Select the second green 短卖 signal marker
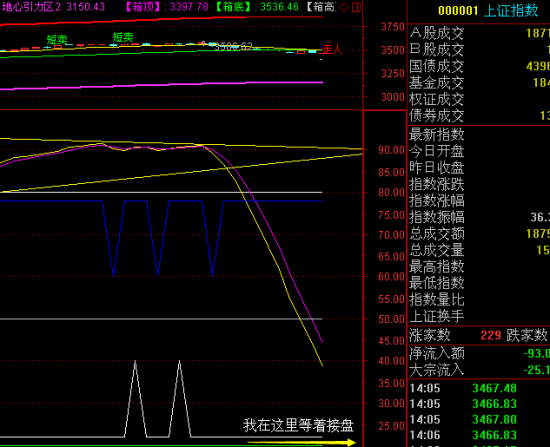The width and height of the screenshot is (550, 447). point(123,37)
